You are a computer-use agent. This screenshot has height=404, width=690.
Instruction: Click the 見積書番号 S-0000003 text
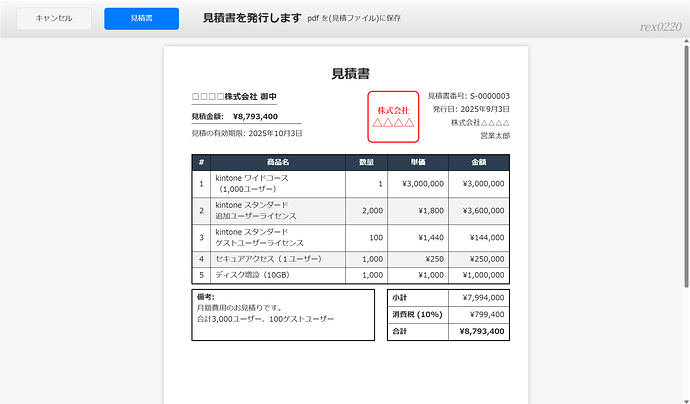[x=468, y=95]
